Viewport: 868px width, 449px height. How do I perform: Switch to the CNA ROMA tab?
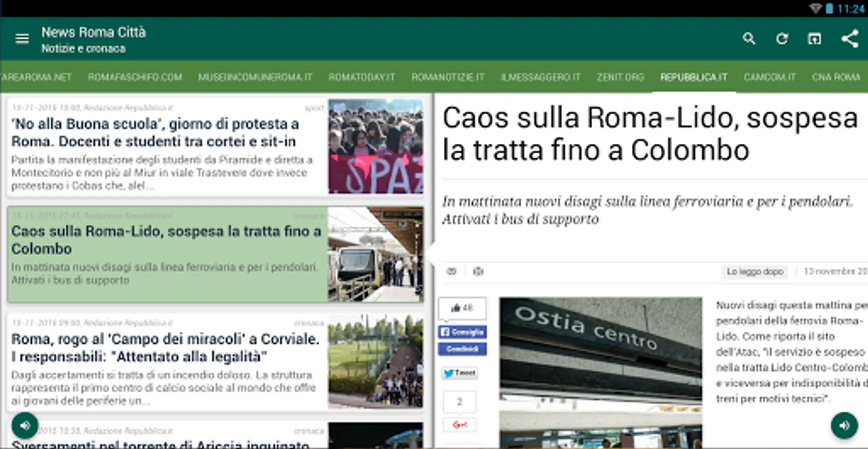coord(836,77)
